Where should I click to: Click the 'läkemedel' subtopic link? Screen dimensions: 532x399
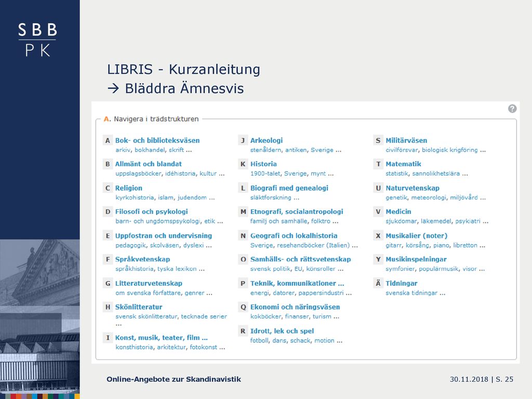pyautogui.click(x=436, y=221)
